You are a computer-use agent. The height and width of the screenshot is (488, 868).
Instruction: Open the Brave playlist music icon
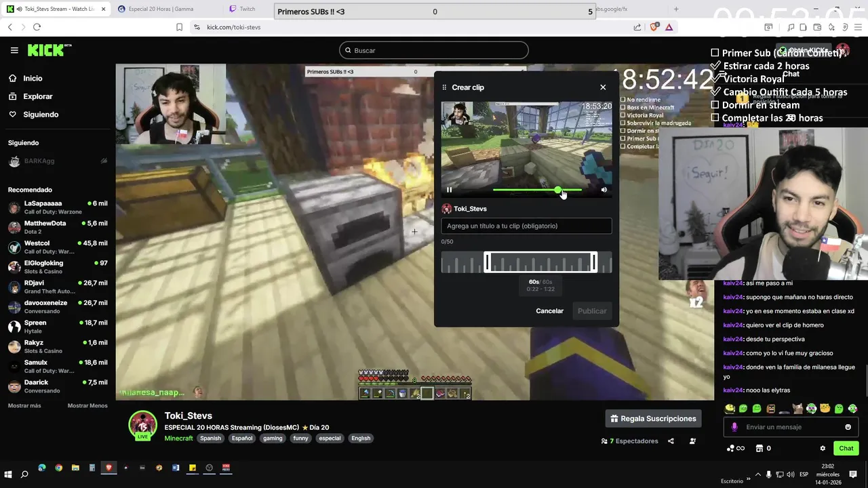791,27
